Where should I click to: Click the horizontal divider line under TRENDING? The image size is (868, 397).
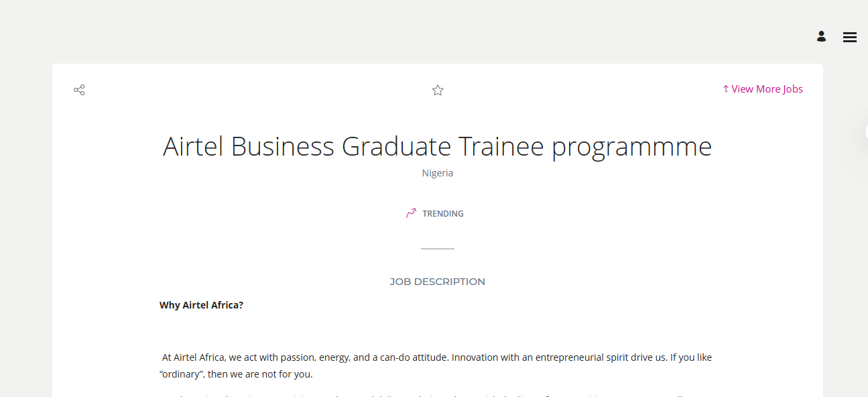[x=437, y=247]
